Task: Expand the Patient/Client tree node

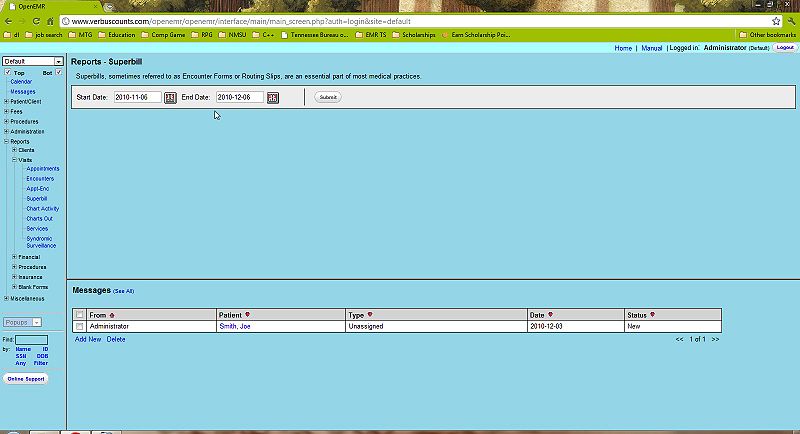Action: point(6,101)
